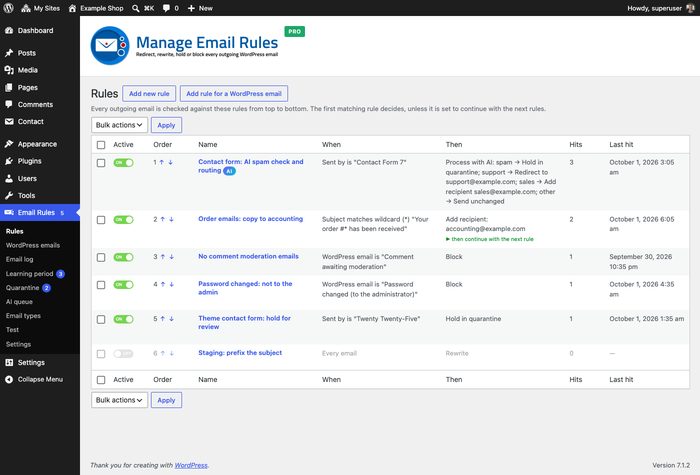Screen dimensions: 700x475
Task: Open top Bulk actions dropdown
Action: click(x=119, y=125)
